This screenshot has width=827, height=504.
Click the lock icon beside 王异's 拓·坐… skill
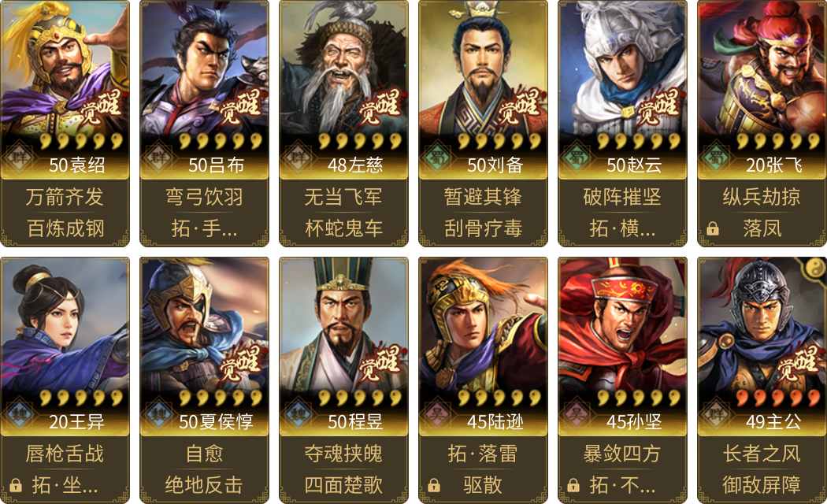(x=16, y=485)
